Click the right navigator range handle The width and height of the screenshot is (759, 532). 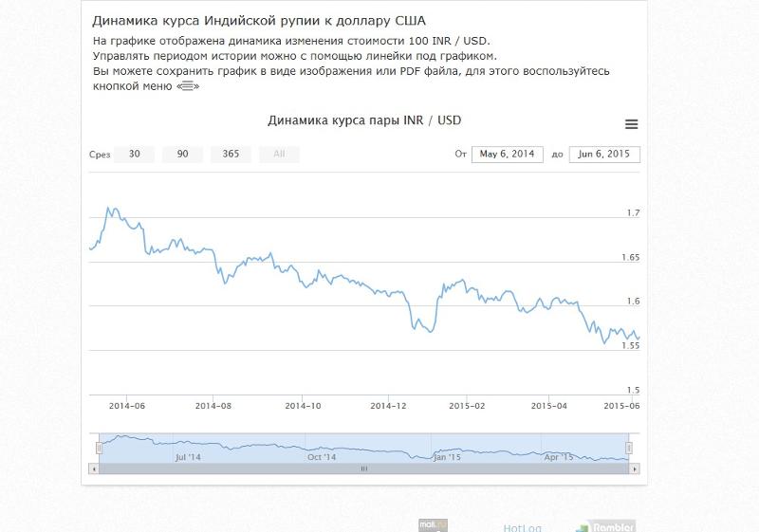click(x=629, y=448)
